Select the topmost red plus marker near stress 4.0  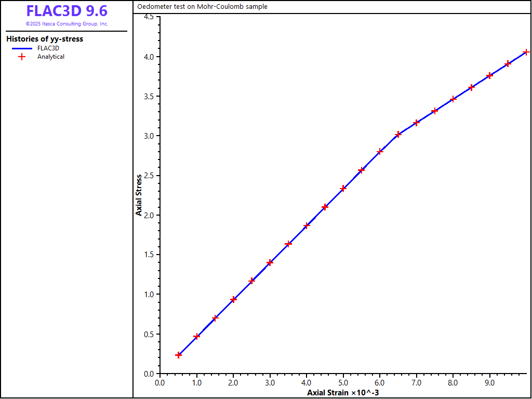[x=526, y=52]
